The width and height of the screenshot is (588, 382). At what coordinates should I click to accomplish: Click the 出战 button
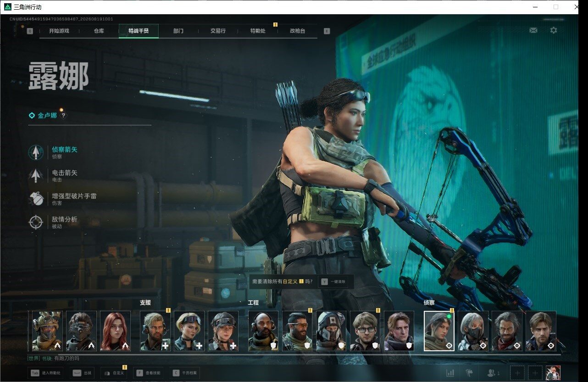point(82,373)
